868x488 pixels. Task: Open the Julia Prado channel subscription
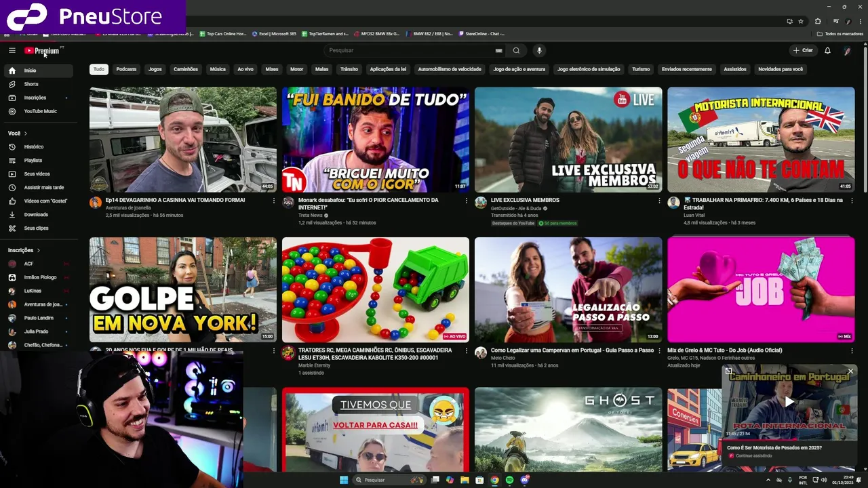[x=40, y=331]
